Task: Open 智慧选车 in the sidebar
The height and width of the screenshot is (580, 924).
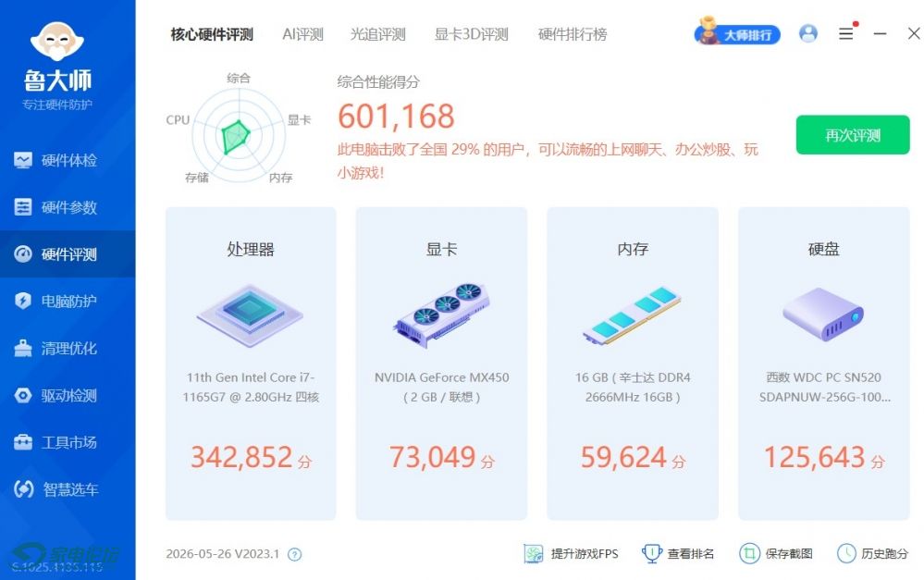Action: (68, 489)
